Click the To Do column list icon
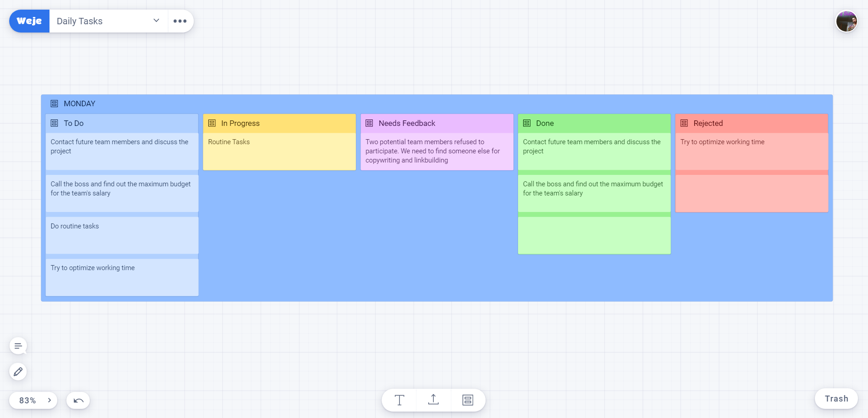 pyautogui.click(x=55, y=123)
